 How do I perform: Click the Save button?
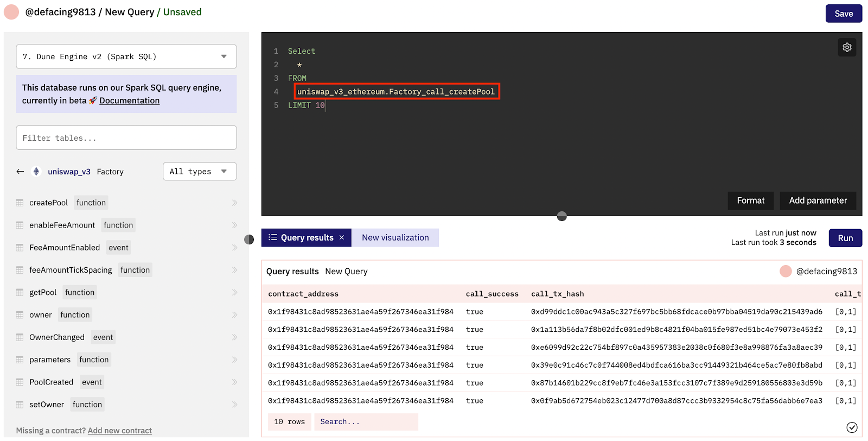click(x=843, y=14)
